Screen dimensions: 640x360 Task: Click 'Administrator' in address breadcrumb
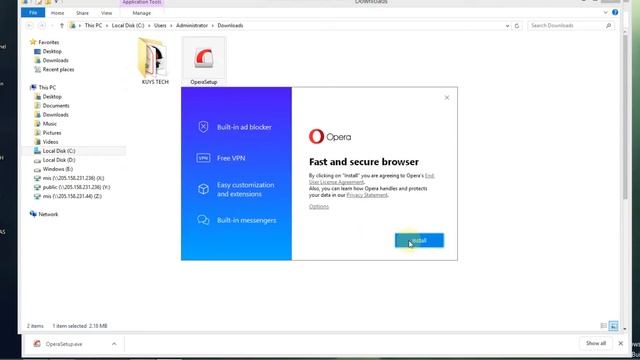pos(192,26)
